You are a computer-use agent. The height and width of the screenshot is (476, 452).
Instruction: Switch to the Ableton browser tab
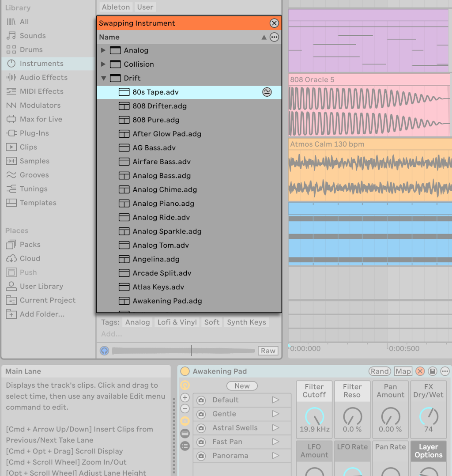[x=115, y=7]
